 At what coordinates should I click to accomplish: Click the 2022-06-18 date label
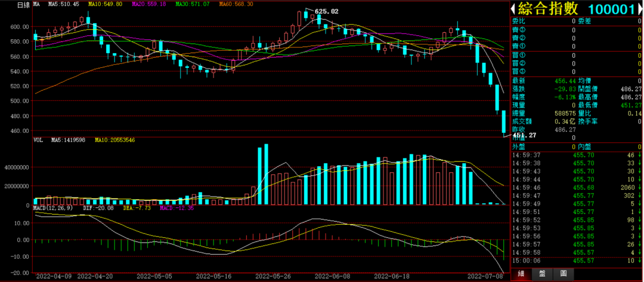click(x=393, y=276)
